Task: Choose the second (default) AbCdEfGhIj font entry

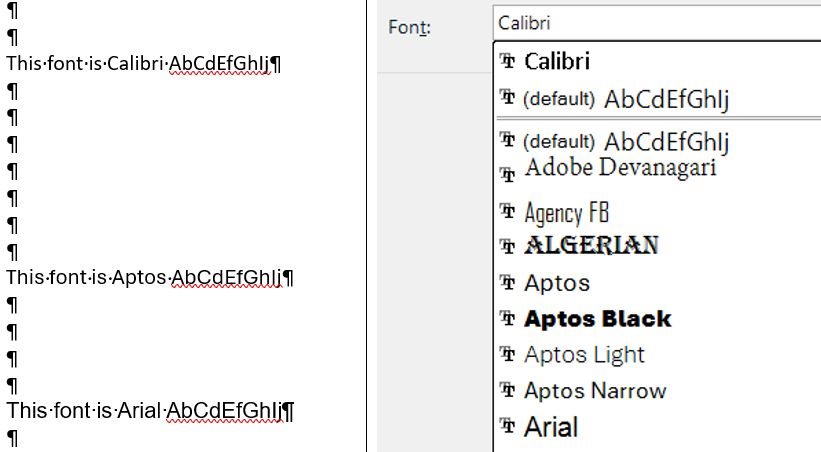Action: (626, 141)
